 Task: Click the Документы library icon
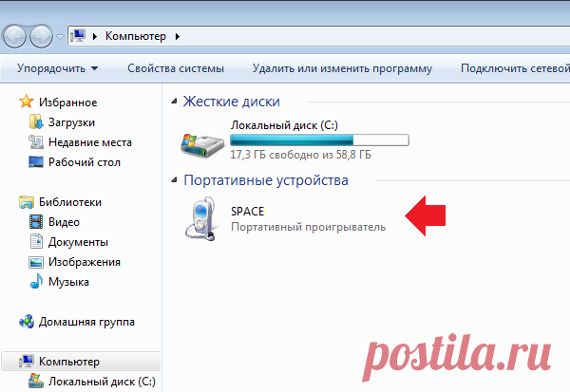pyautogui.click(x=36, y=242)
